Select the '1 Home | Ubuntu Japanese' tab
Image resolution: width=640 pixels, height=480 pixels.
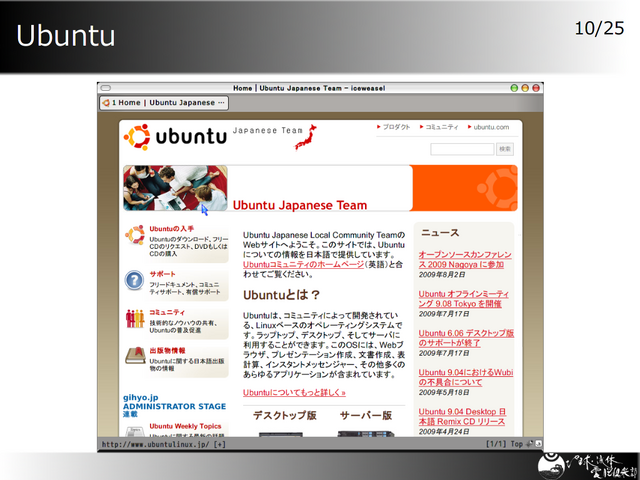166,102
